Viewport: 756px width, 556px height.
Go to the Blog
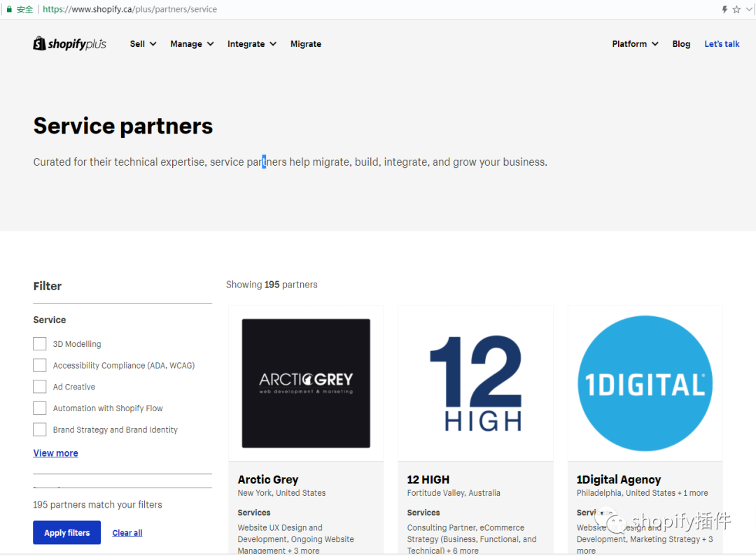pos(681,44)
